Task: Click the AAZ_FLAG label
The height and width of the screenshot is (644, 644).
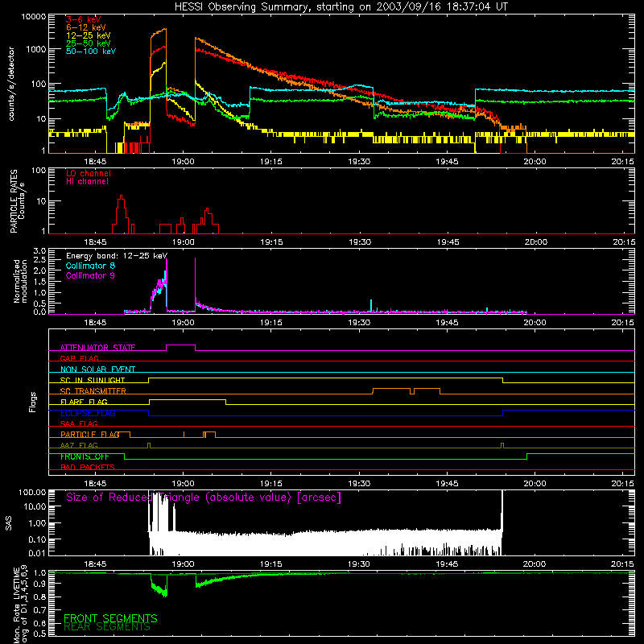Action: click(79, 445)
